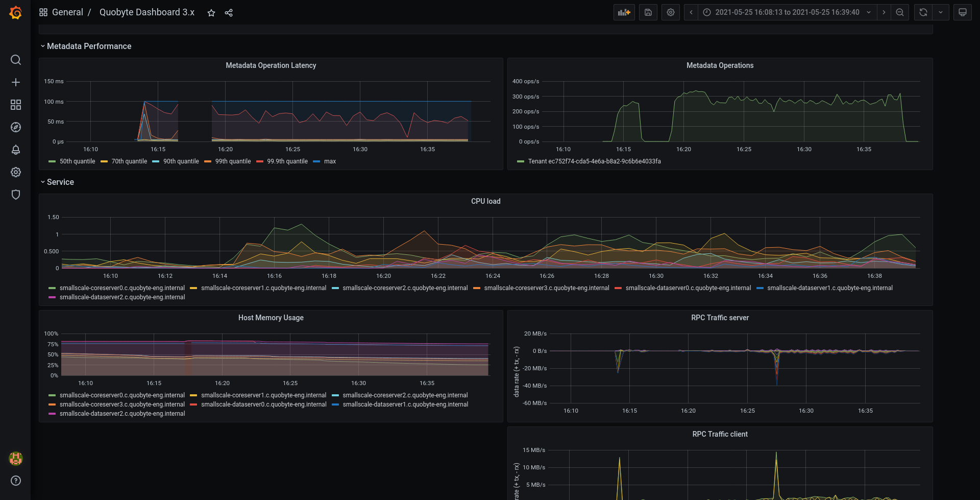Collapse the Service row
Screen dimensions: 980x500
tap(57, 182)
